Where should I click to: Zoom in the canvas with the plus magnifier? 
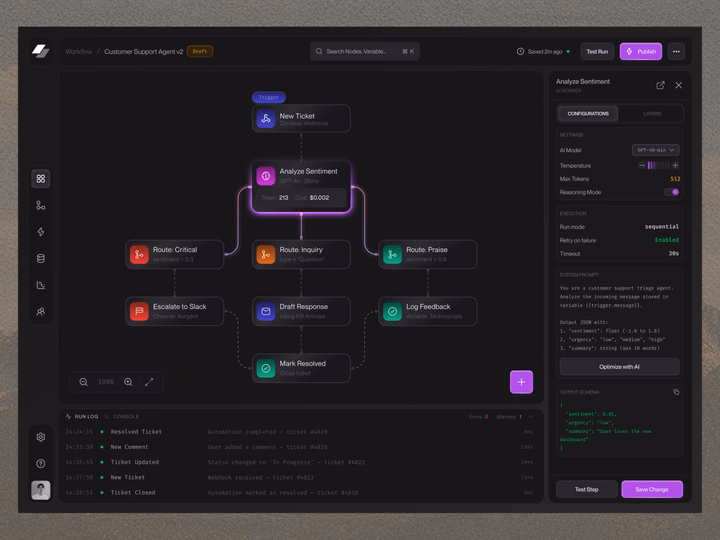coord(128,382)
